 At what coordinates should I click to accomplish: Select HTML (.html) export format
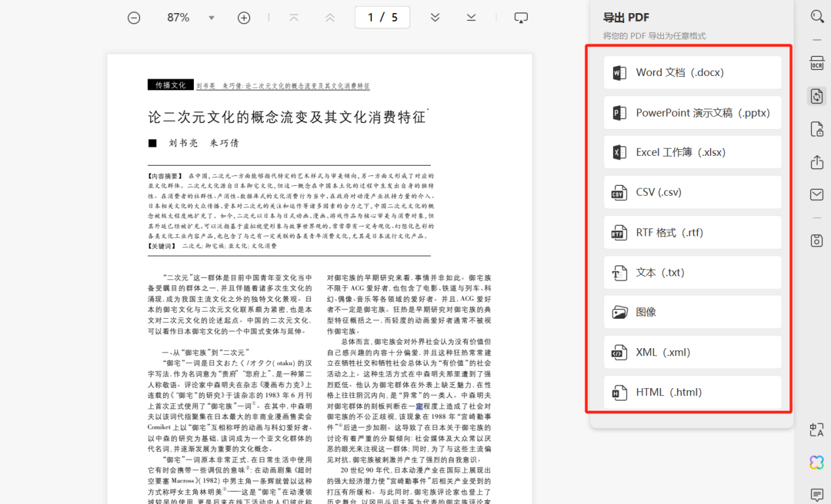tap(692, 392)
